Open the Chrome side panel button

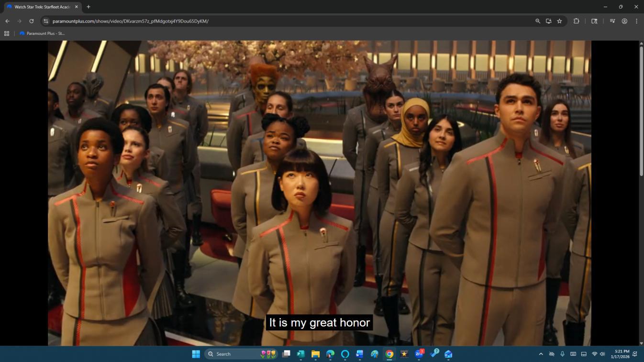[x=594, y=21]
